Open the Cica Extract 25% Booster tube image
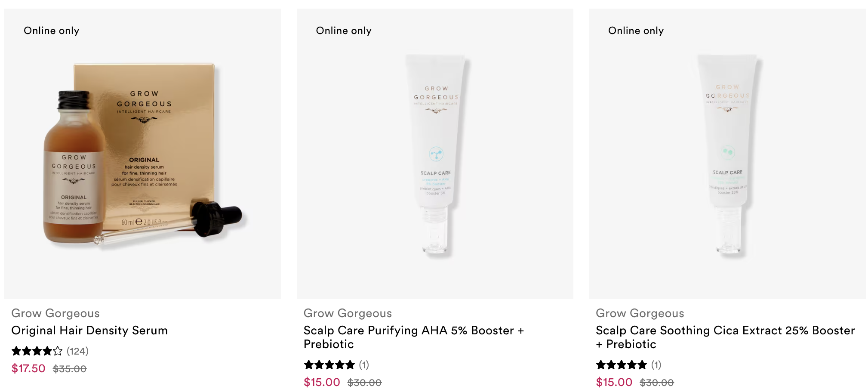 pos(727,154)
